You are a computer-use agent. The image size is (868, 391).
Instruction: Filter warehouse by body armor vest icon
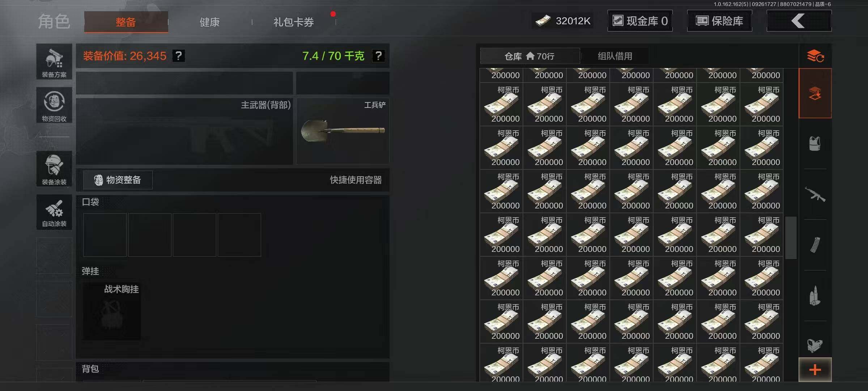coord(815,143)
